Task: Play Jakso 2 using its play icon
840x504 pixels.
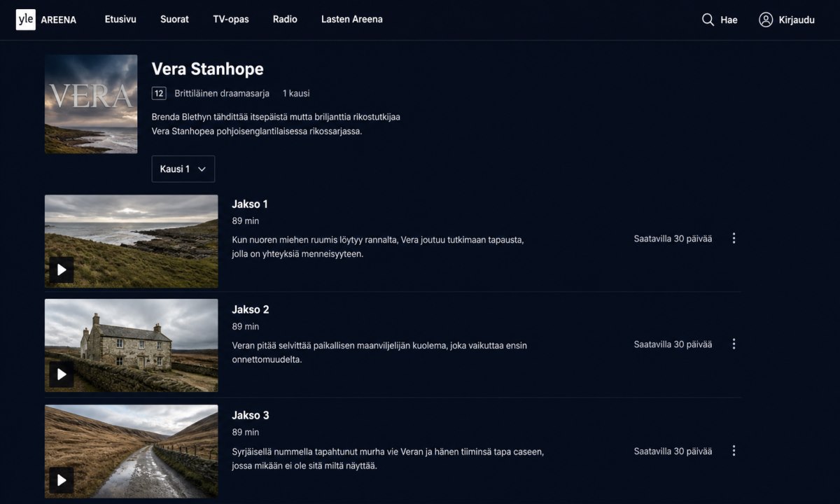Action: point(62,374)
